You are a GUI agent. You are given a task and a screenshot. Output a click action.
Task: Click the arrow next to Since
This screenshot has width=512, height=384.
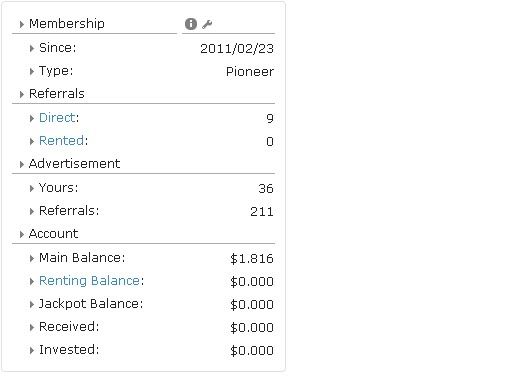coord(32,49)
